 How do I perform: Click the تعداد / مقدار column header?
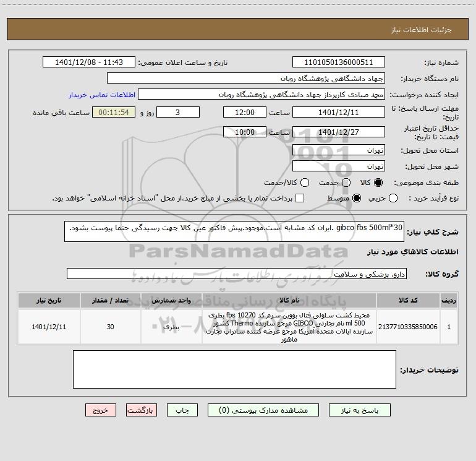[111, 301]
